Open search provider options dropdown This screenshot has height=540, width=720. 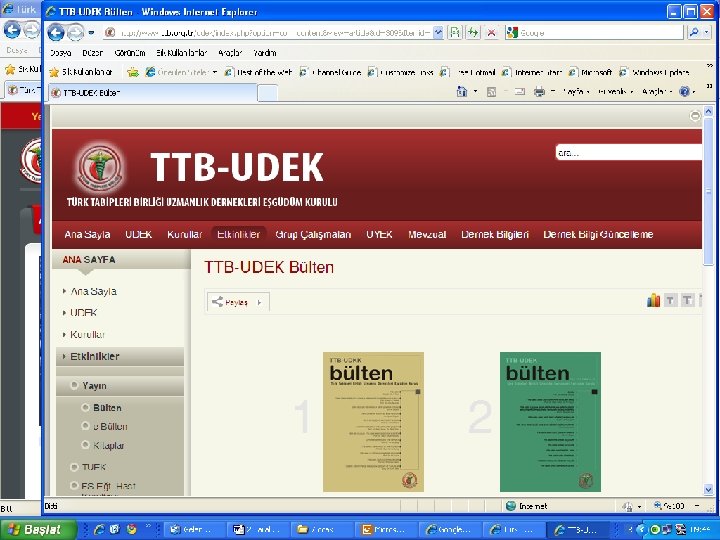click(x=706, y=33)
